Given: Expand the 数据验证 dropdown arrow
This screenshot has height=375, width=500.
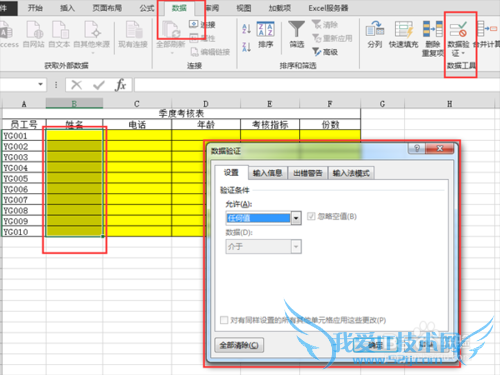Looking at the screenshot, I should click(463, 53).
